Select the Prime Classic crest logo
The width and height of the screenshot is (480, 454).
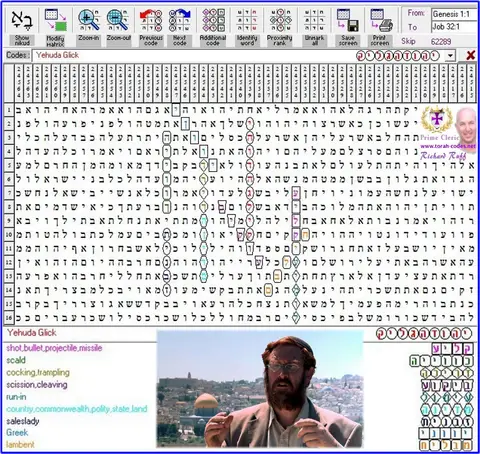[x=436, y=120]
